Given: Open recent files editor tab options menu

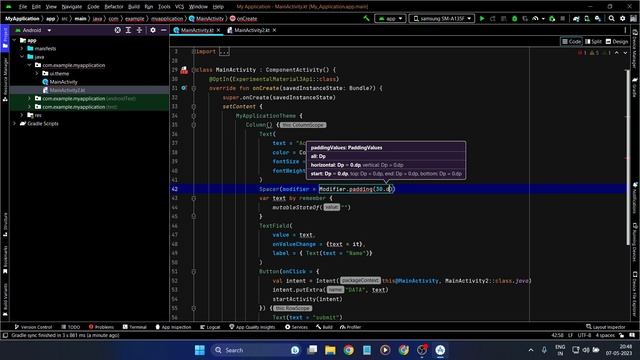Looking at the screenshot, I should (625, 30).
